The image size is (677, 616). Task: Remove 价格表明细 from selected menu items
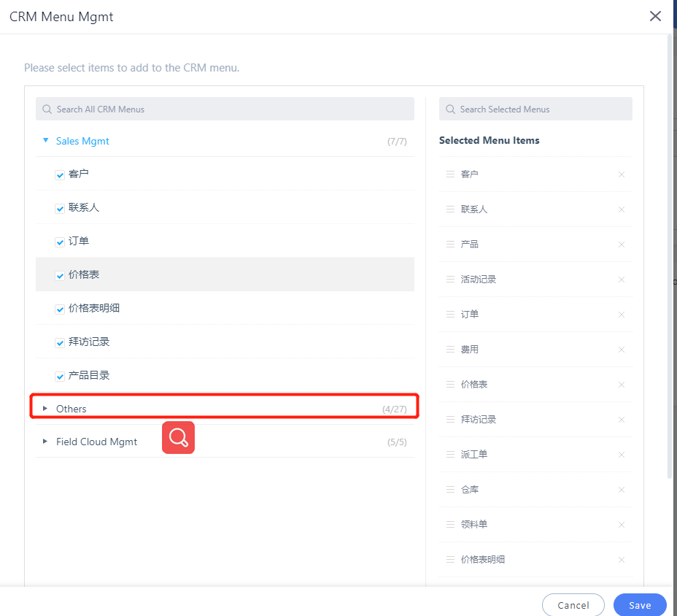622,559
